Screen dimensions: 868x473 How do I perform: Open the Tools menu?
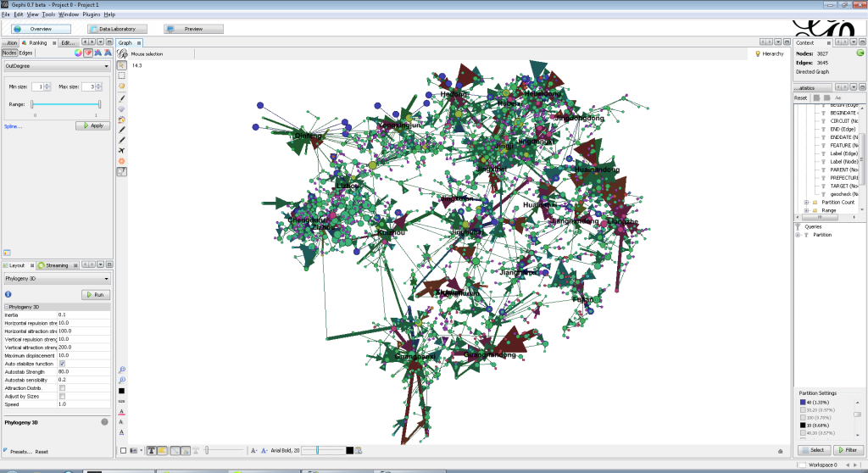pyautogui.click(x=48, y=14)
